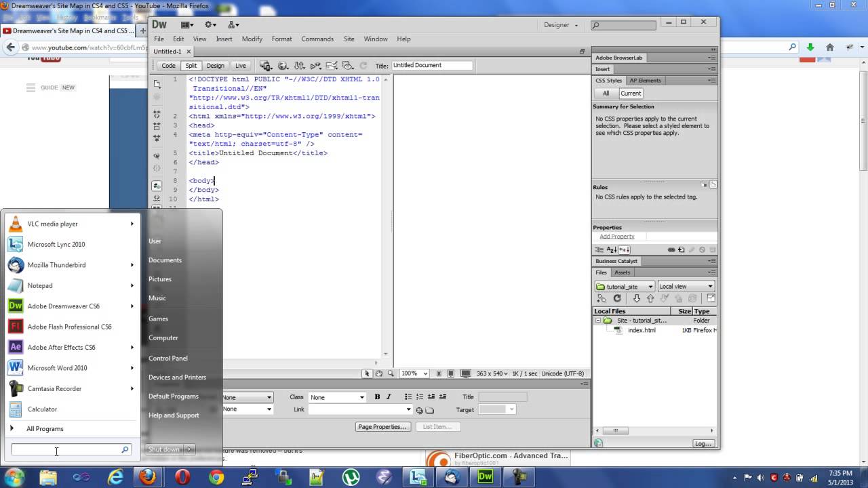Click Collapse Full Tag icon in coding toolbar
This screenshot has width=868, height=488.
click(157, 115)
